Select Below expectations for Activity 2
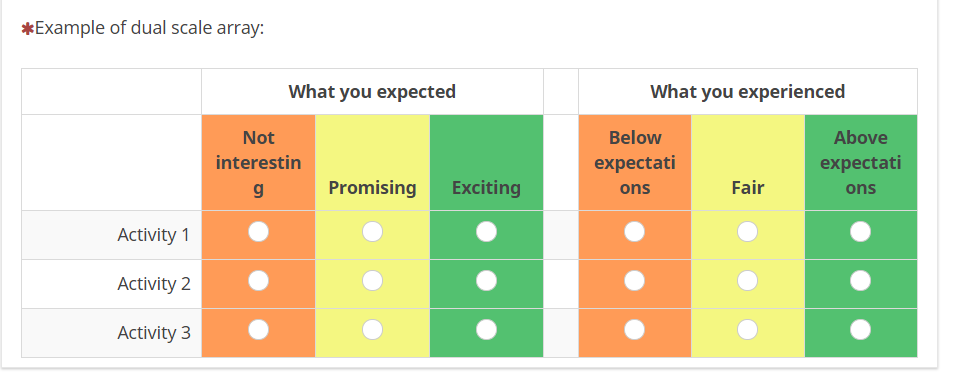This screenshot has height=375, width=964. (x=634, y=281)
